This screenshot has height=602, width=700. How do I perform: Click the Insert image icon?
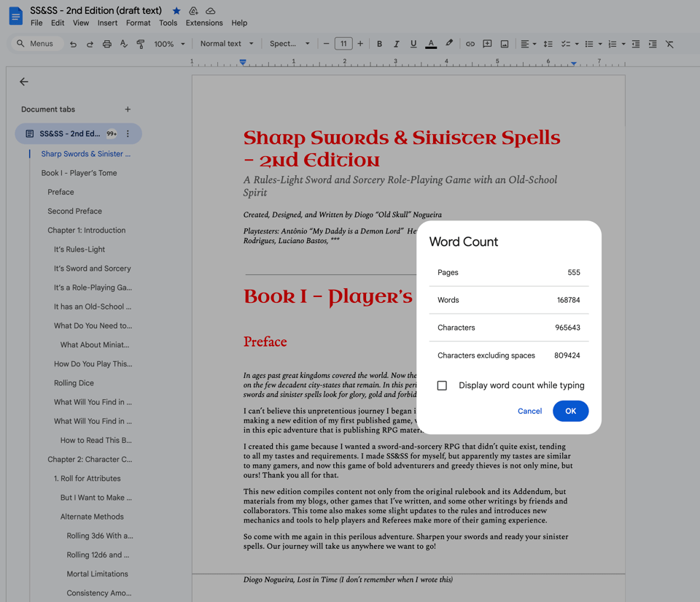(505, 44)
